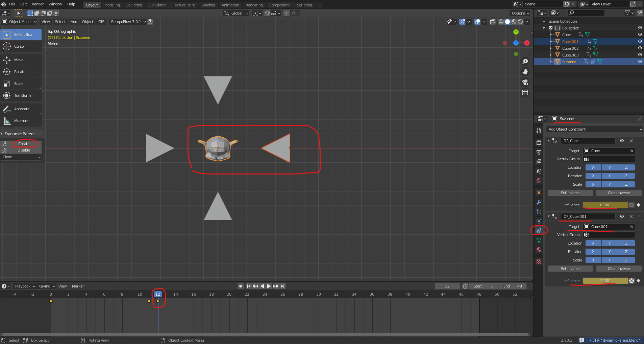Image resolution: width=644 pixels, height=344 pixels.
Task: Collapse DP_Cube constraint panel
Action: click(549, 141)
